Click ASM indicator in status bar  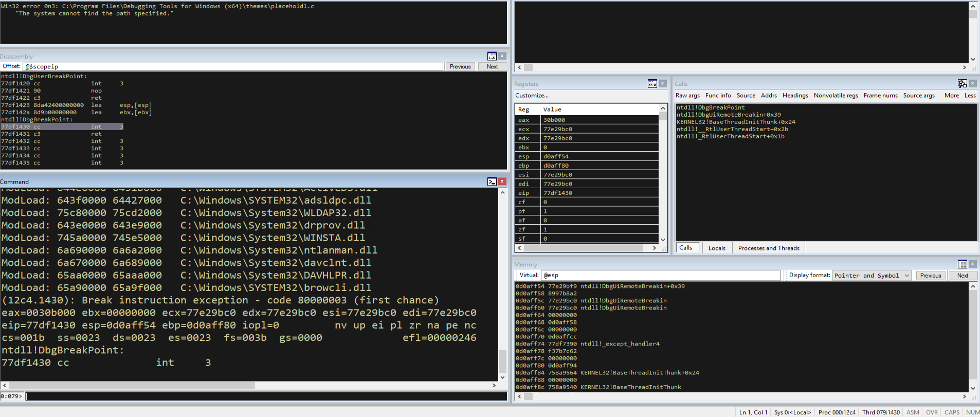coord(913,412)
